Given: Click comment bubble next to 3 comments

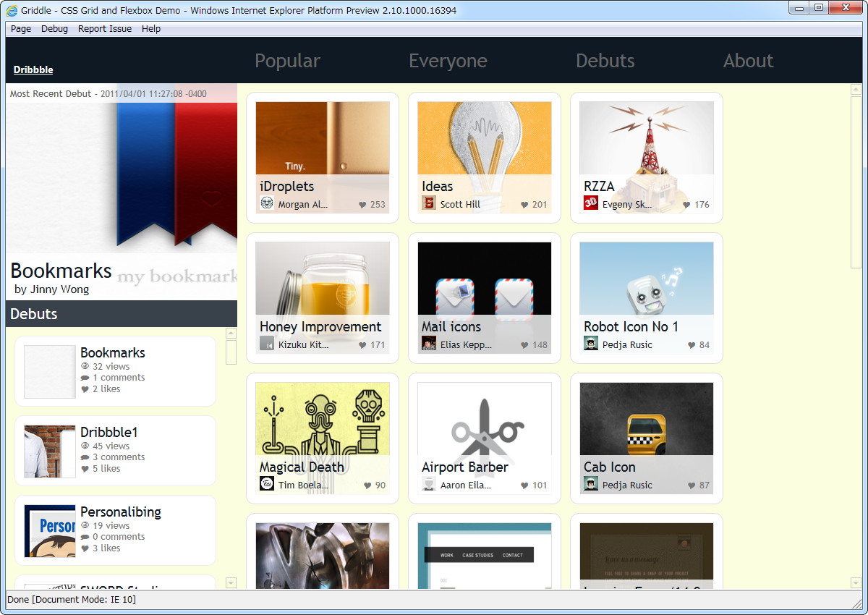Looking at the screenshot, I should tap(85, 457).
